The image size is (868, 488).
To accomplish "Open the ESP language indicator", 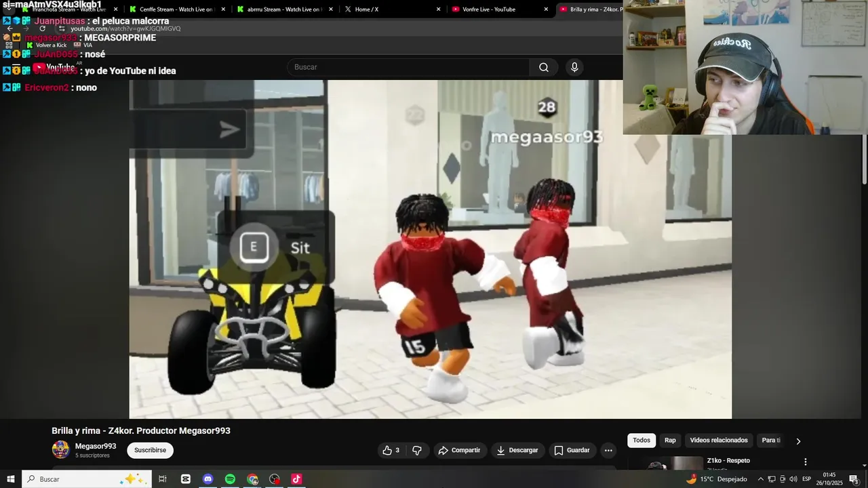I will pyautogui.click(x=807, y=479).
